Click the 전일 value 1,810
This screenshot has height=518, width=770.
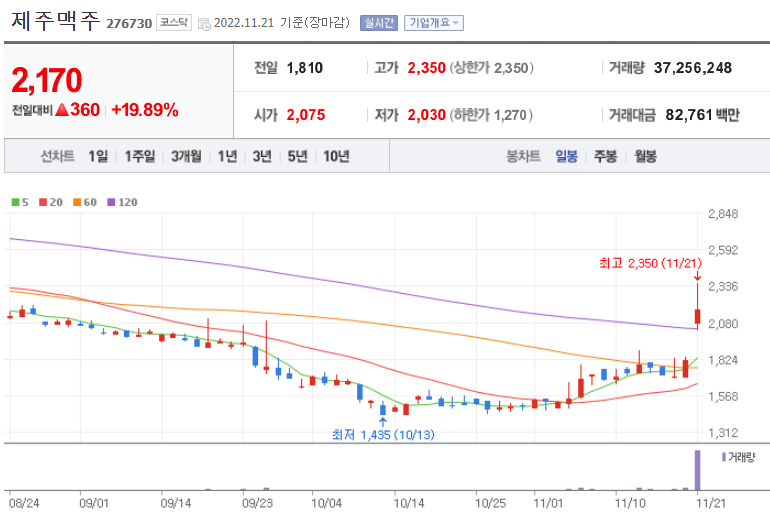[304, 68]
